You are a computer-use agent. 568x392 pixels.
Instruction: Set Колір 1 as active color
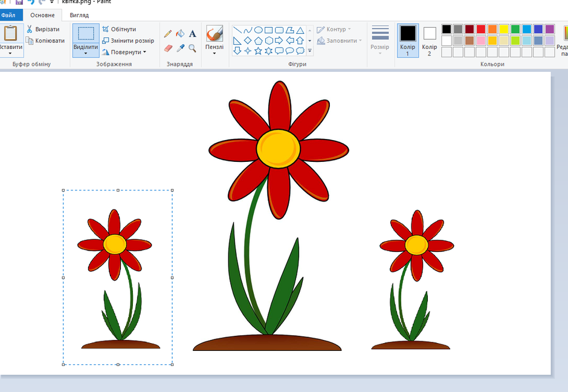point(407,40)
